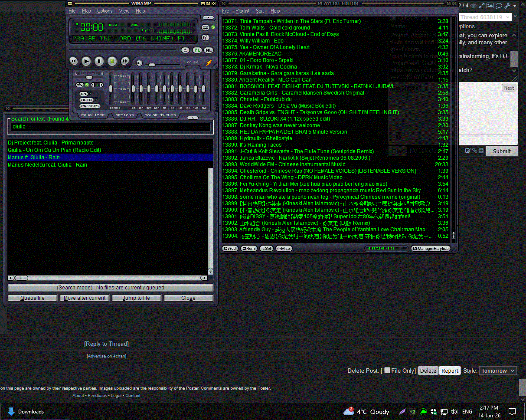This screenshot has height=420, width=526.
Task: Switch to the Color Themes tab
Action: pos(160,115)
